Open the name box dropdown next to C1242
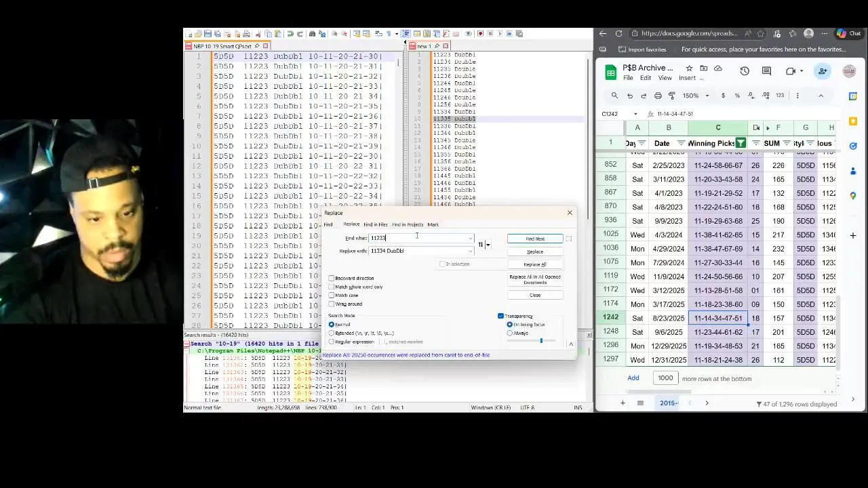This screenshot has width=868, height=488. (635, 114)
